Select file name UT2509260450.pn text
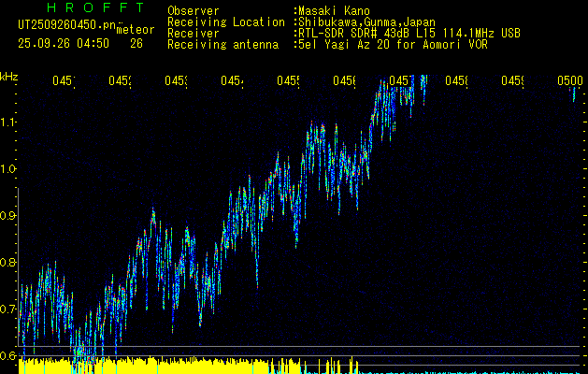588x374 pixels. click(x=66, y=24)
